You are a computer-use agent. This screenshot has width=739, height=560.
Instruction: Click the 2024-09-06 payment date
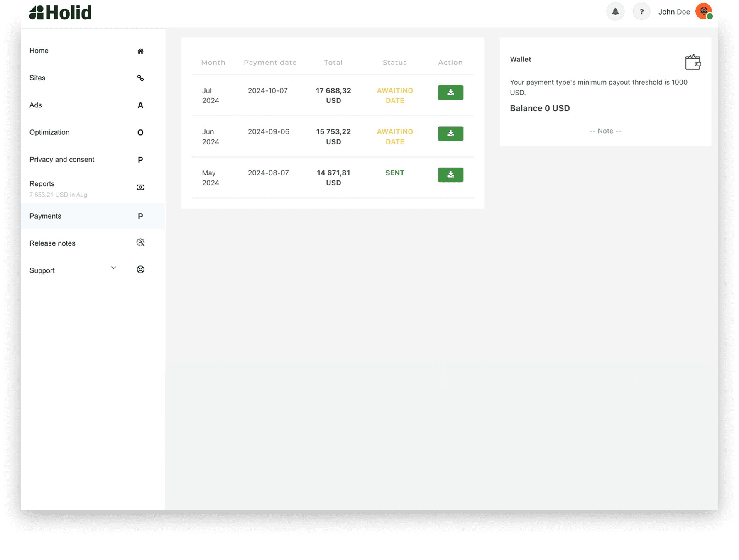coord(269,131)
